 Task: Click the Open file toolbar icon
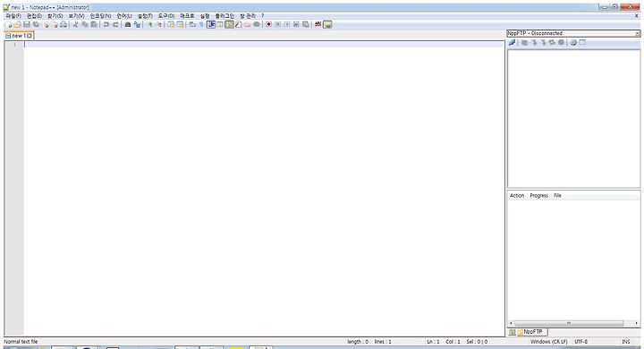[x=18, y=25]
